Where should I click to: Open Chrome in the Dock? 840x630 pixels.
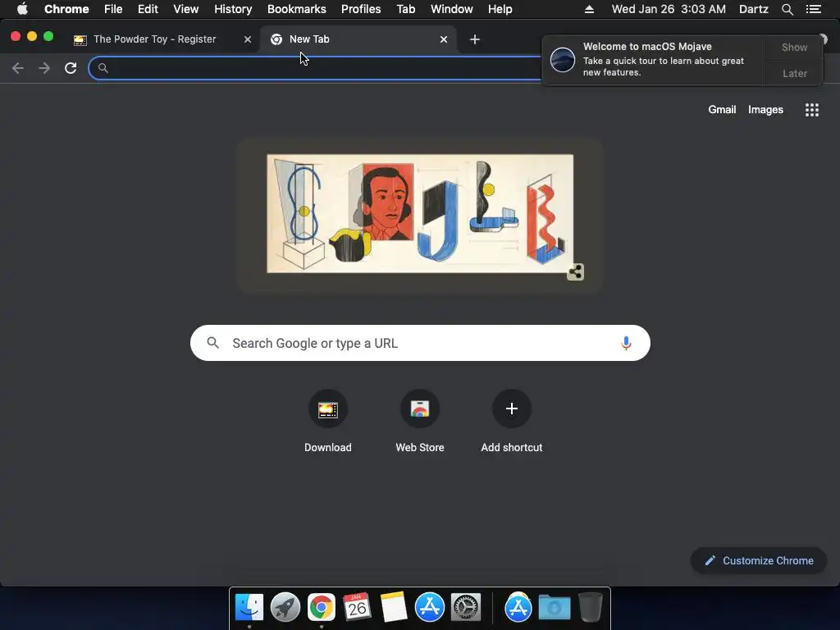click(321, 608)
